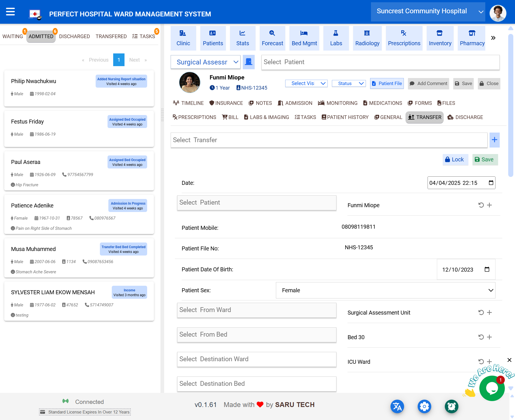Open the hamburger main menu

(x=10, y=12)
